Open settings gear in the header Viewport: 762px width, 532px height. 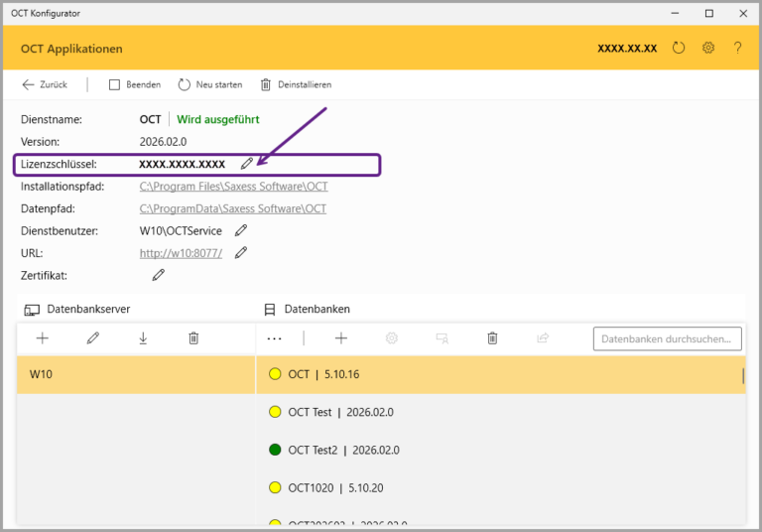[x=708, y=48]
